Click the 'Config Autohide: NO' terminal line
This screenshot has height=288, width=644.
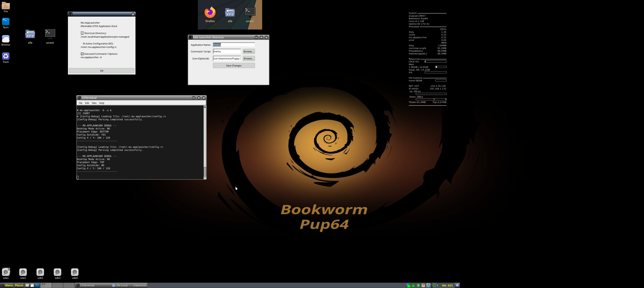(91, 165)
